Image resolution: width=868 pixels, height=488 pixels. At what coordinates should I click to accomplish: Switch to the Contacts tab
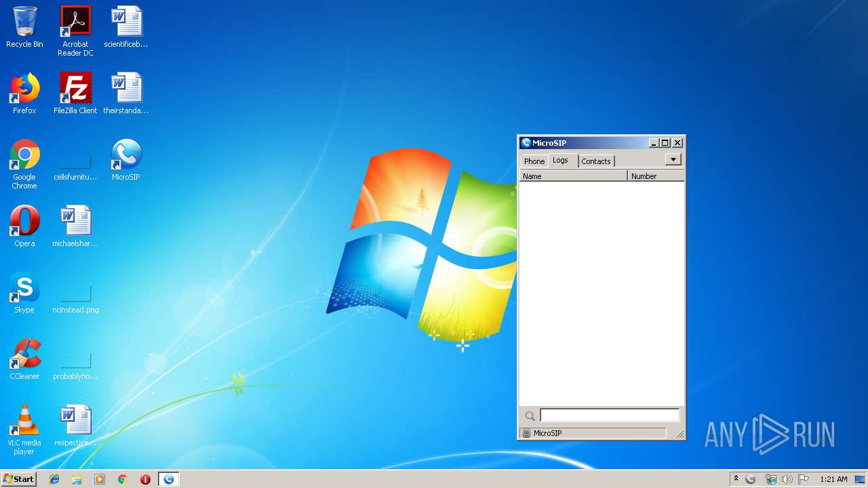coord(596,161)
